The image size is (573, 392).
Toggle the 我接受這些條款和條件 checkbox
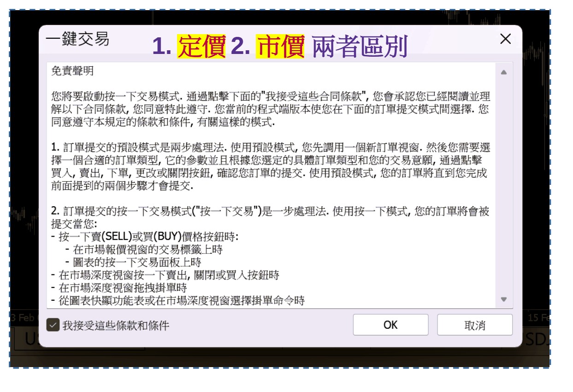pyautogui.click(x=53, y=326)
